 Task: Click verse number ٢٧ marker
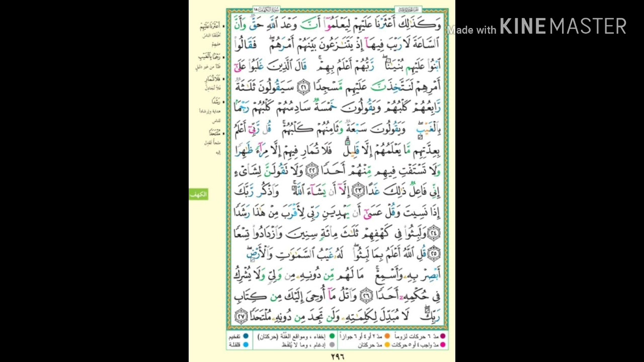click(242, 316)
